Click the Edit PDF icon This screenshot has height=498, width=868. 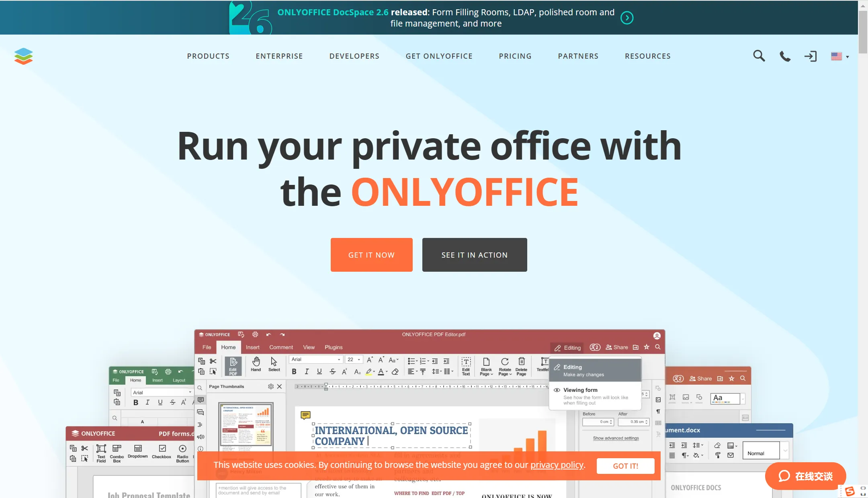(233, 366)
